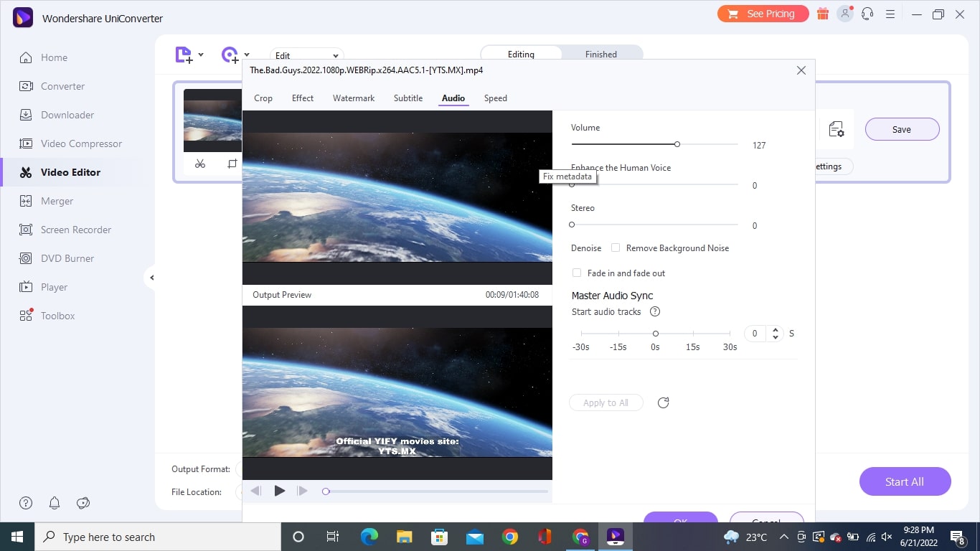Open the Edit dropdown
Image resolution: width=980 pixels, height=551 pixels.
[x=307, y=55]
